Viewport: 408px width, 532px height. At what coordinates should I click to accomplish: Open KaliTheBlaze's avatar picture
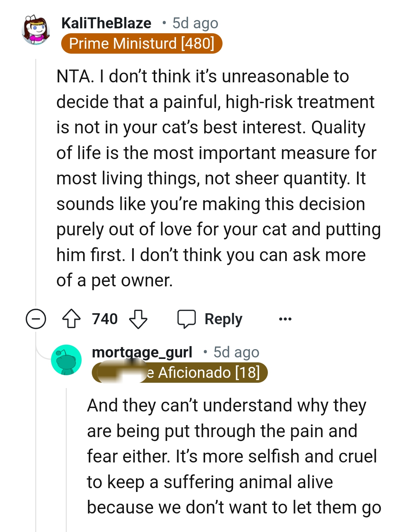coord(36,30)
